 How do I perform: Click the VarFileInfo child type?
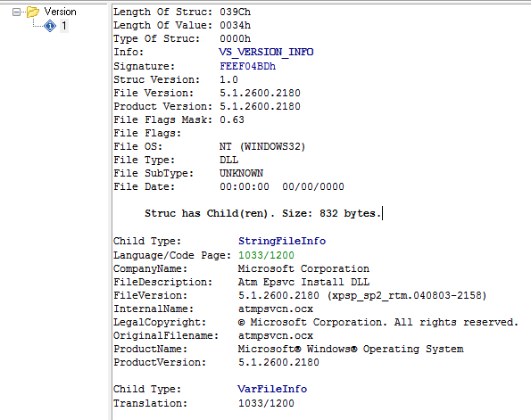272,389
